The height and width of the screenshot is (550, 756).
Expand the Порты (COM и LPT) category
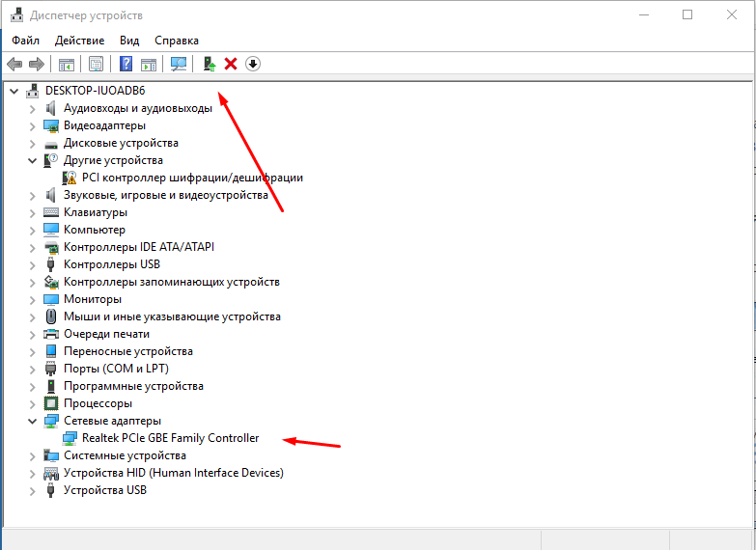(x=32, y=370)
